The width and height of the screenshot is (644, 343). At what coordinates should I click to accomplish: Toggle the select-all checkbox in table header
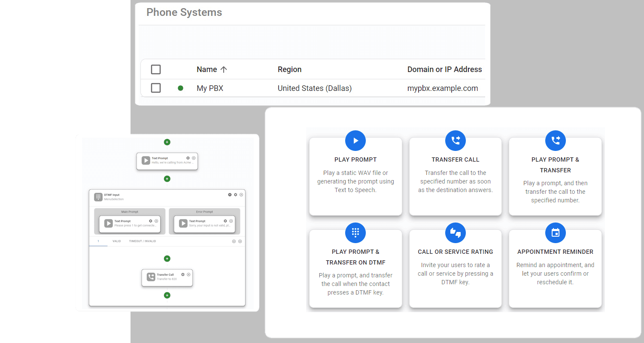pyautogui.click(x=156, y=69)
